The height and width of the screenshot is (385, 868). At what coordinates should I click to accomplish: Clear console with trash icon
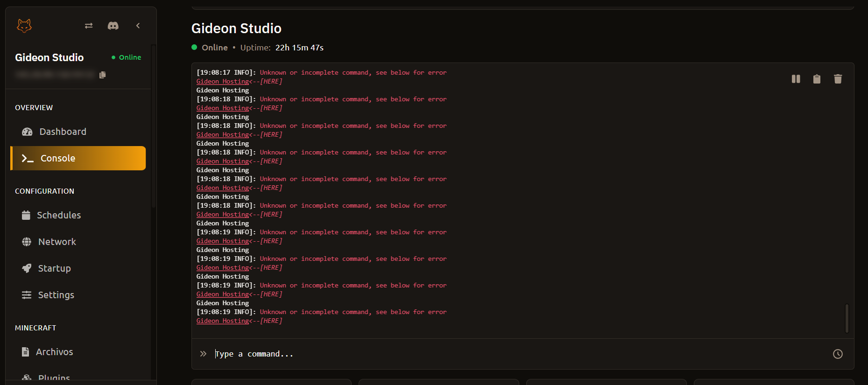click(838, 79)
